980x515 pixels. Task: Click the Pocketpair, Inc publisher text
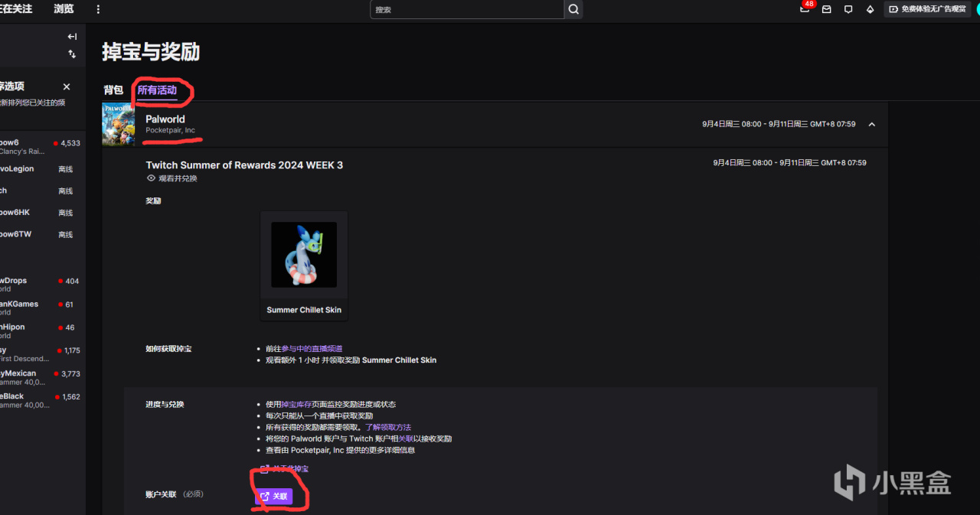[x=170, y=131]
